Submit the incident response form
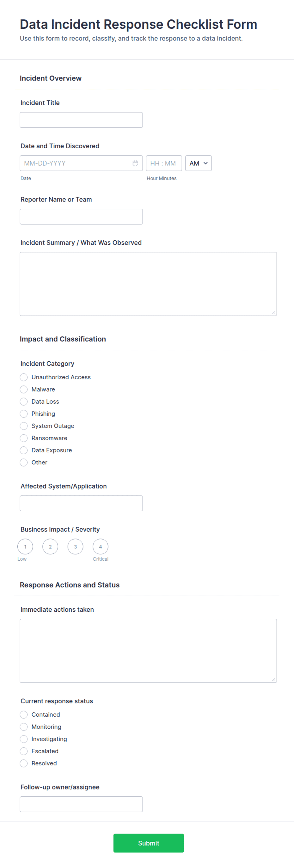 [x=149, y=843]
